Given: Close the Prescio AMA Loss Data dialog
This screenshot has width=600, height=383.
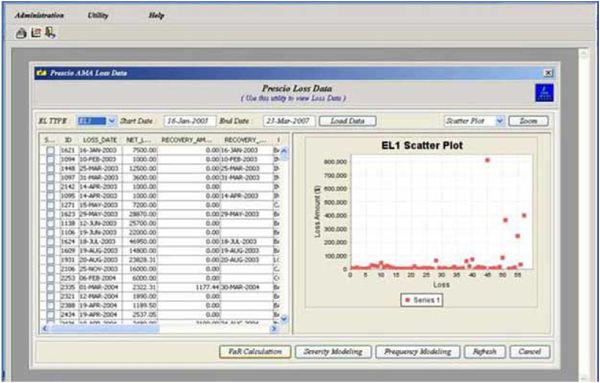Looking at the screenshot, I should click(x=548, y=73).
